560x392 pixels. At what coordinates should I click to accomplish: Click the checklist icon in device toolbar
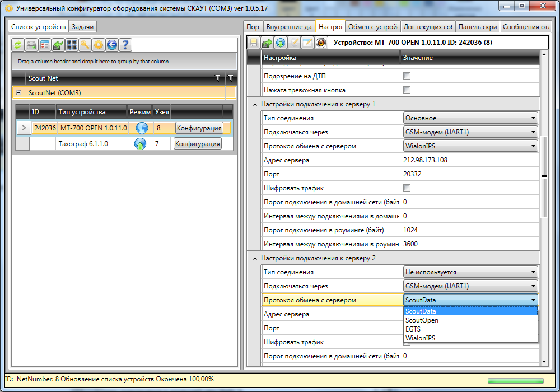click(x=45, y=45)
